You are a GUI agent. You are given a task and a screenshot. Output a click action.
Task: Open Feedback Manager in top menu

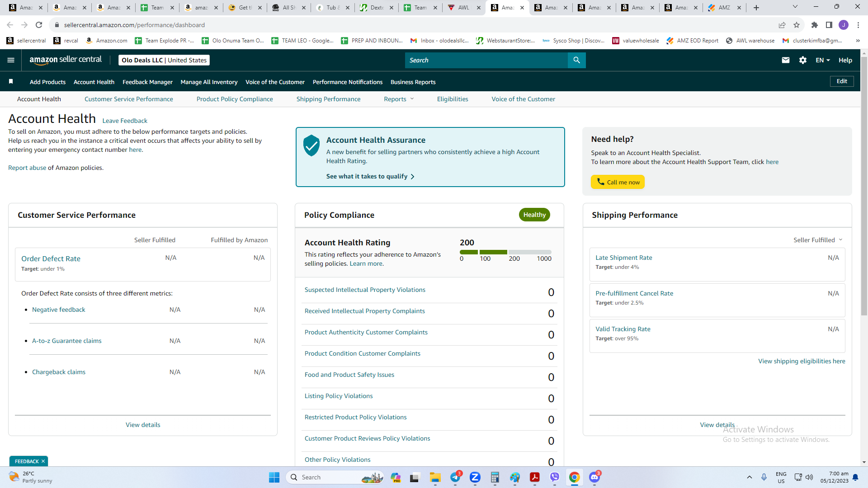(x=147, y=82)
